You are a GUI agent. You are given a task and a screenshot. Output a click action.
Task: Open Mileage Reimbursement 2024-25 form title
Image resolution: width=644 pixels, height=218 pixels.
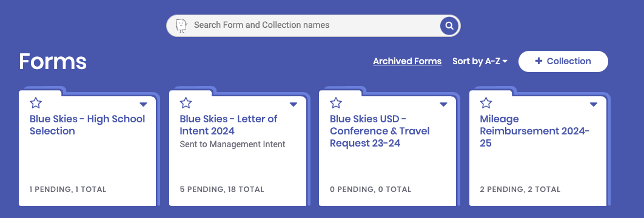535,131
